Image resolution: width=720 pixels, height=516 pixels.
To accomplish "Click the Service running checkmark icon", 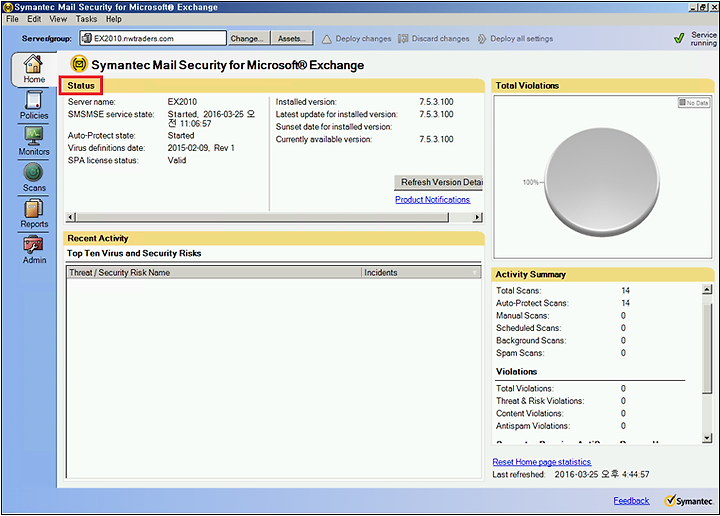I will (679, 39).
